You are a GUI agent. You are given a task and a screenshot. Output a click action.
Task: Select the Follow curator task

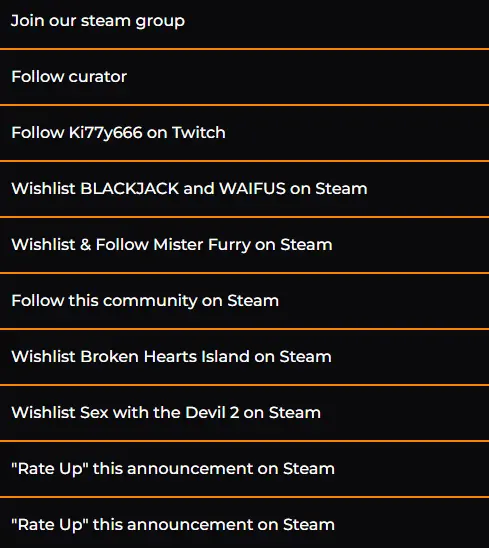pos(244,77)
